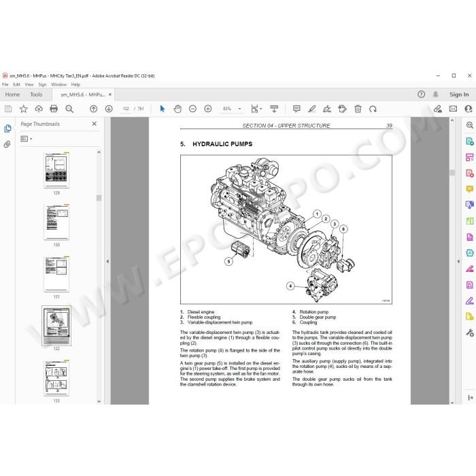Open the Help question mark icon
The image size is (476, 476).
tap(422, 95)
